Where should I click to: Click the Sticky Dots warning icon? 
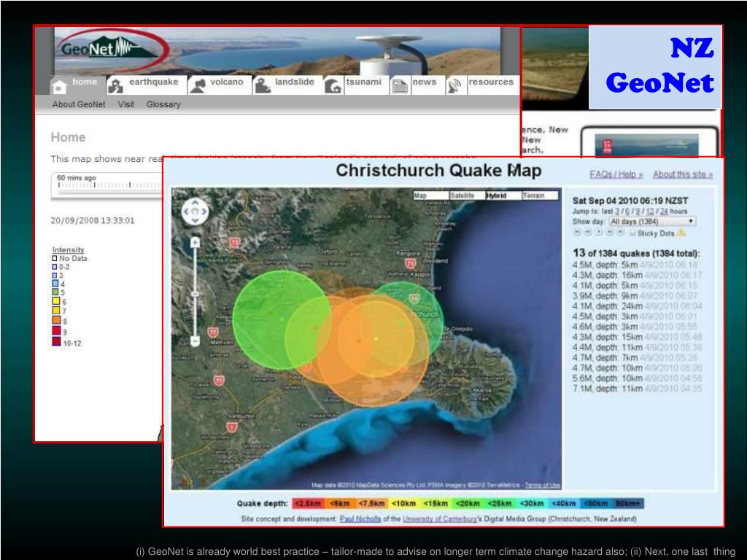point(681,233)
